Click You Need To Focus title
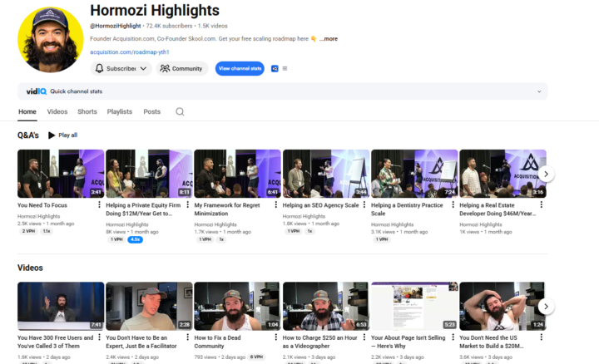This screenshot has height=364, width=599. tap(42, 205)
